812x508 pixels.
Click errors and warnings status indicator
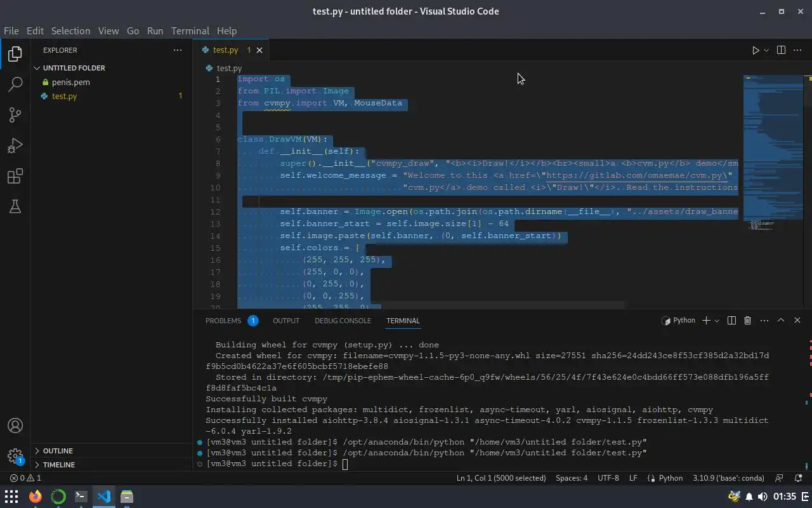pos(25,478)
